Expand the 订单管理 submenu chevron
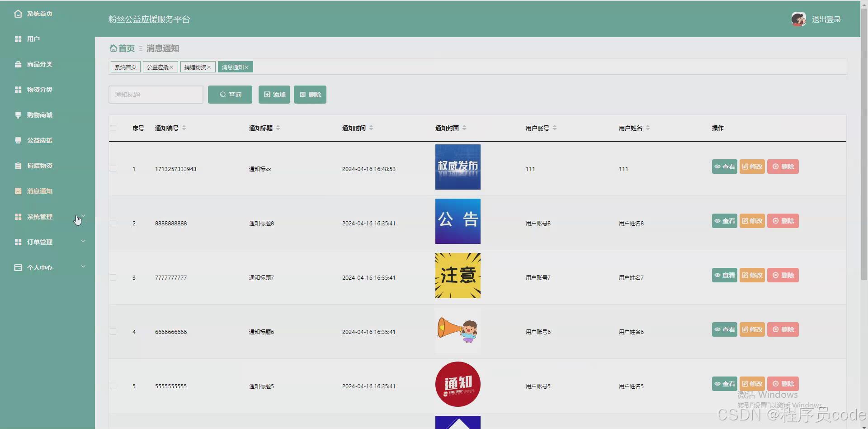The width and height of the screenshot is (868, 429). click(83, 241)
